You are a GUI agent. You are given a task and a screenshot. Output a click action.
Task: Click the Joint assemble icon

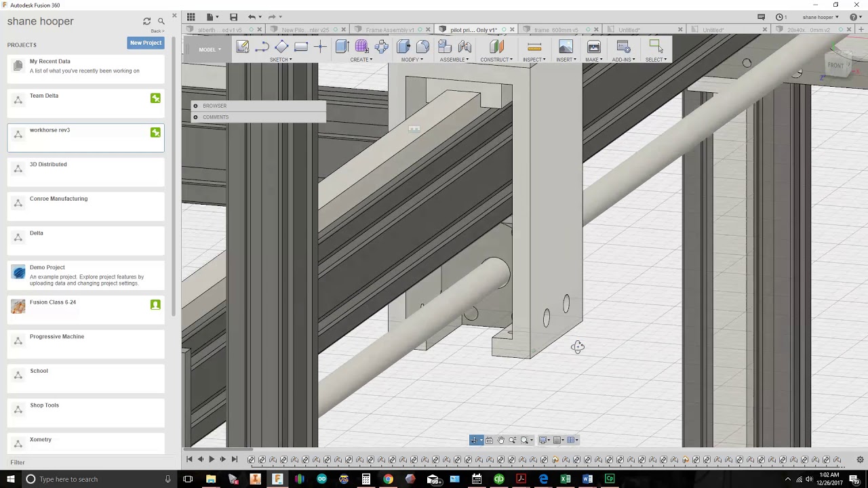point(465,47)
